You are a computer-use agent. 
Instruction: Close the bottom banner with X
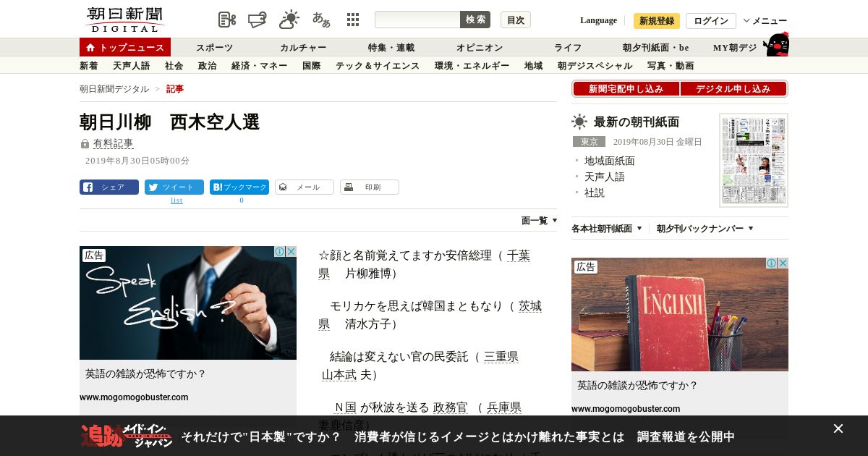(x=838, y=428)
